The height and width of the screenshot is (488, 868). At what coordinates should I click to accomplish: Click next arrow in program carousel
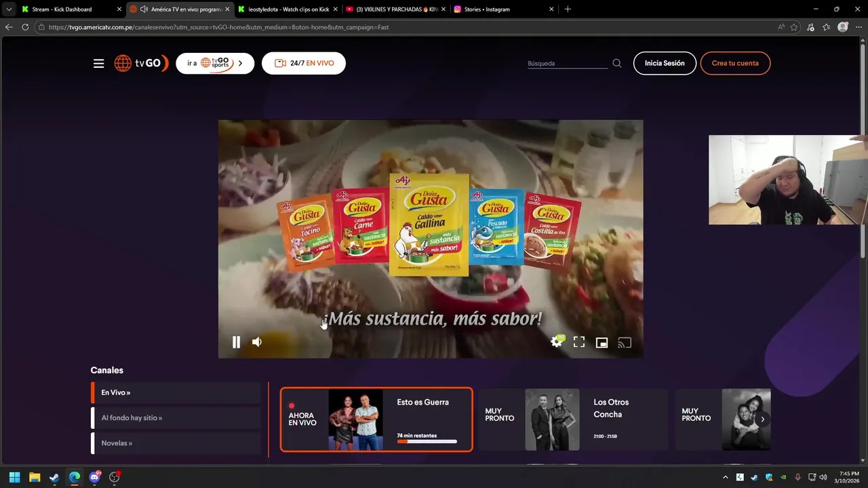[x=762, y=419]
